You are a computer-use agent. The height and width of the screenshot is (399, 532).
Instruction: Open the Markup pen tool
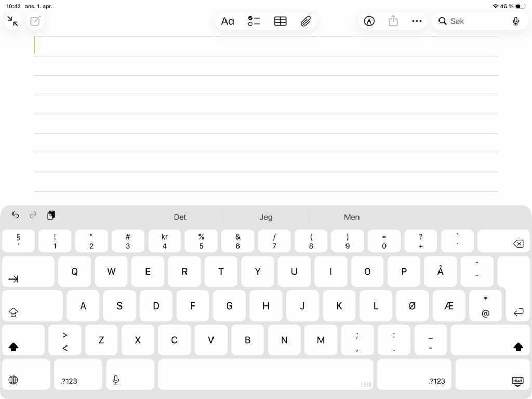369,21
